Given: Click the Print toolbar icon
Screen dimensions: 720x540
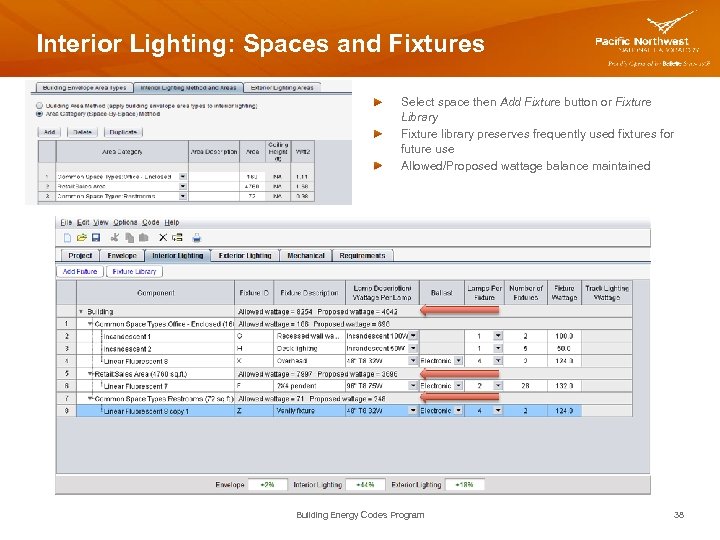Looking at the screenshot, I should 197,237.
